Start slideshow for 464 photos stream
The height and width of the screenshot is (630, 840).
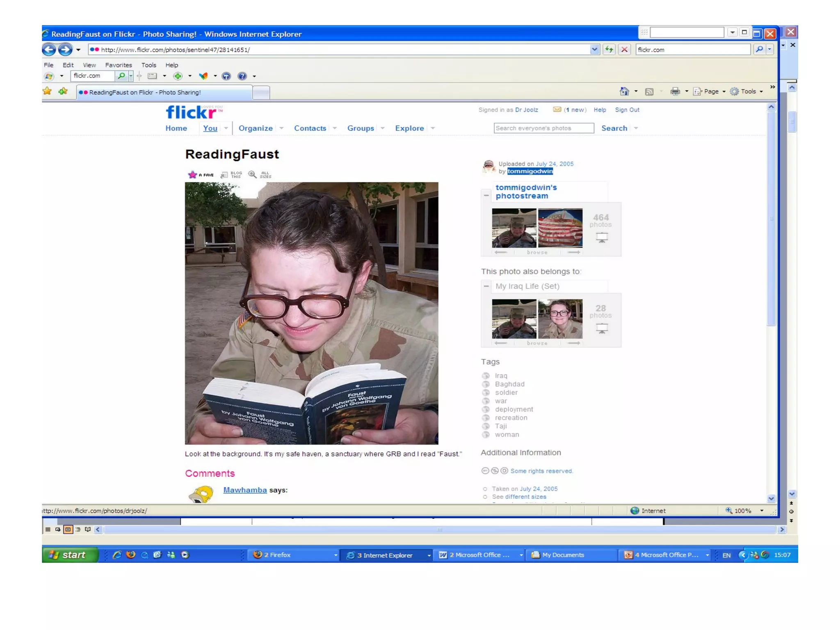[602, 237]
